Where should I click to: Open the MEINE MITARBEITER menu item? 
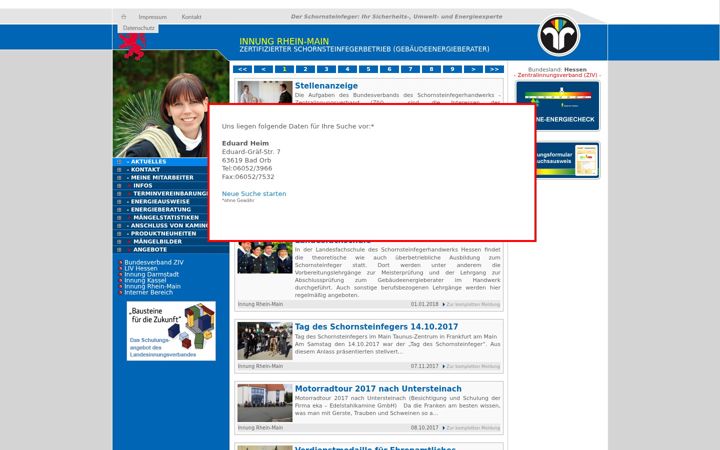pos(162,178)
